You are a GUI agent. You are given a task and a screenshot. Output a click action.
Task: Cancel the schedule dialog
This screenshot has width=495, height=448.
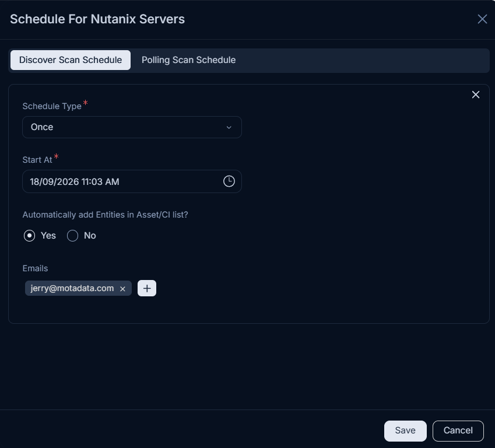click(x=458, y=430)
